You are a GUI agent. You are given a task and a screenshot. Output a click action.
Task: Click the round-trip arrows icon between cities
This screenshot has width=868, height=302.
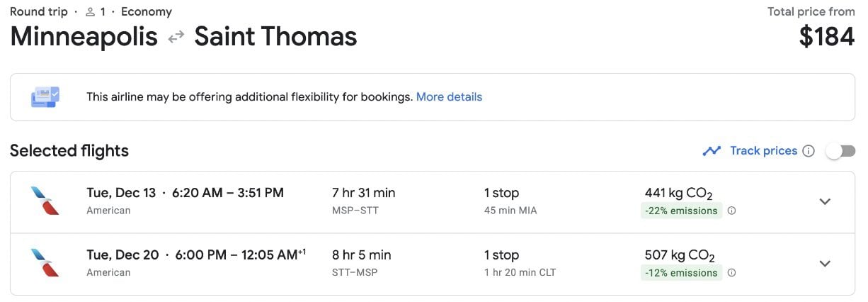(x=176, y=38)
